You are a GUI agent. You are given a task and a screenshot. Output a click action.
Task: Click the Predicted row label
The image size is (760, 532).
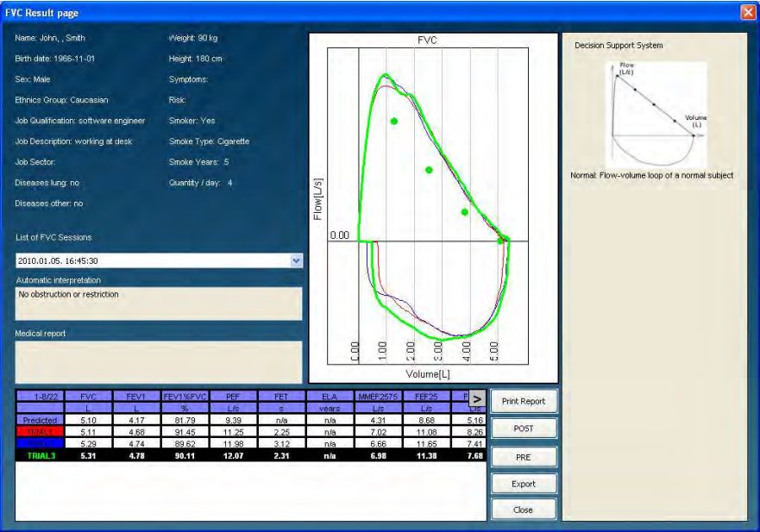[x=39, y=417]
